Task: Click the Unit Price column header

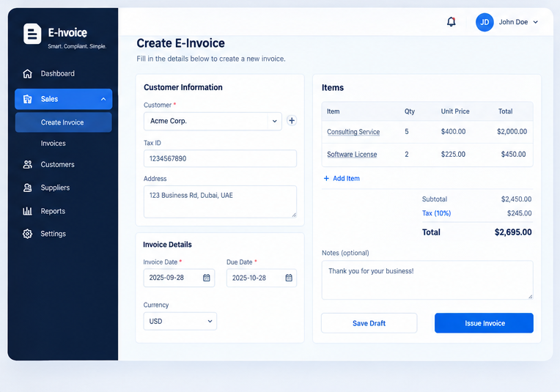Action: click(455, 111)
